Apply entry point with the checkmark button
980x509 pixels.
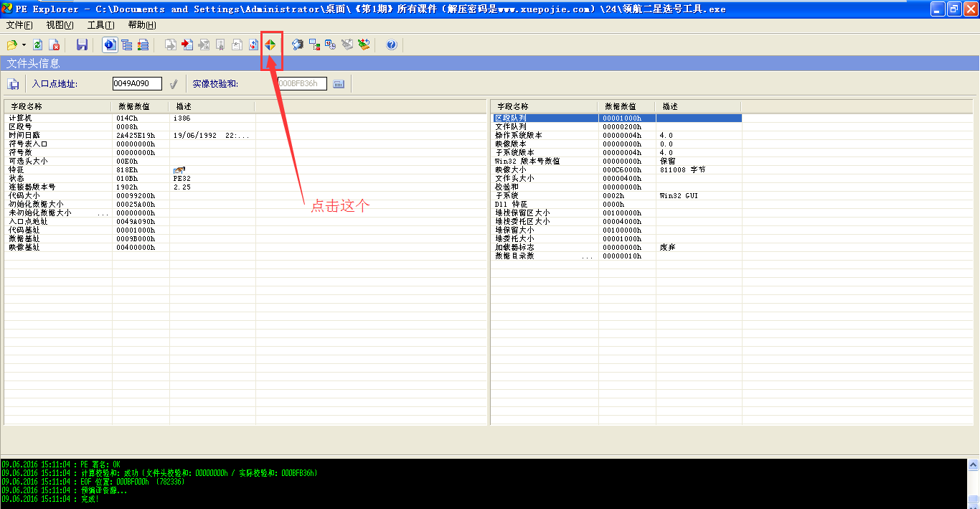pos(173,83)
